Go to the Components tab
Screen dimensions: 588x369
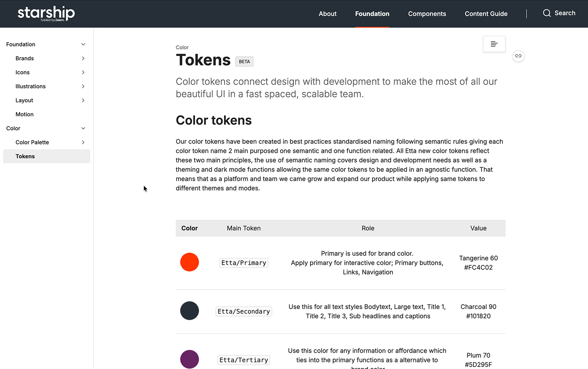point(427,14)
